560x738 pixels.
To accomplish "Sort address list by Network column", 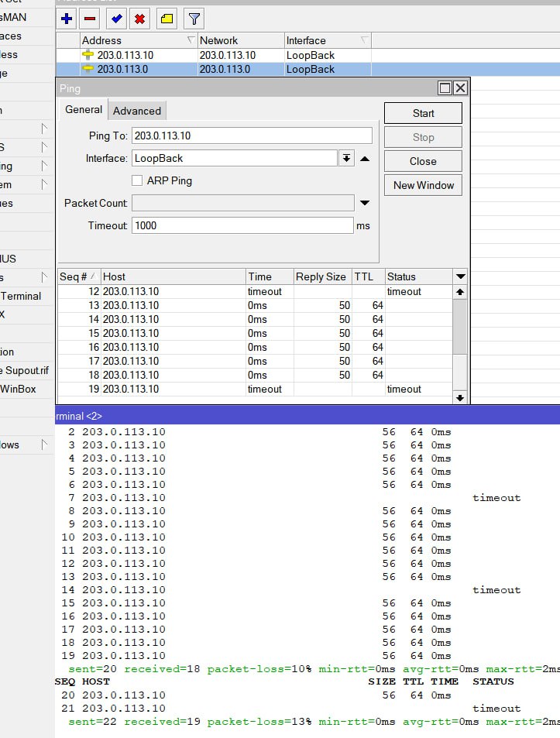I will coord(241,40).
